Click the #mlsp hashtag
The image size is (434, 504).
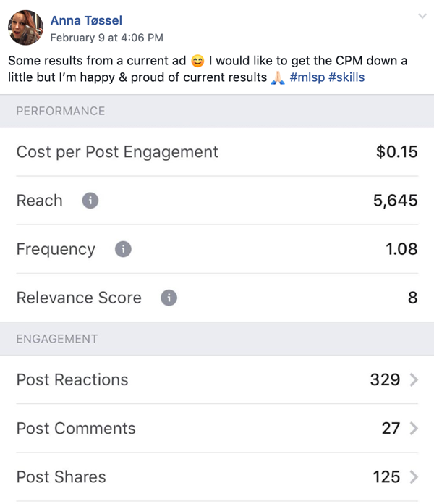pos(307,77)
